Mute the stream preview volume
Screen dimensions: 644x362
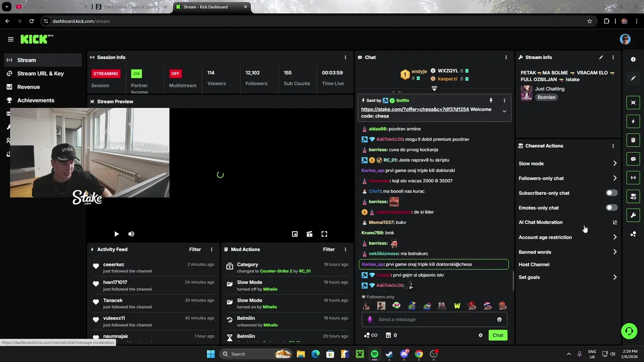pos(131,234)
